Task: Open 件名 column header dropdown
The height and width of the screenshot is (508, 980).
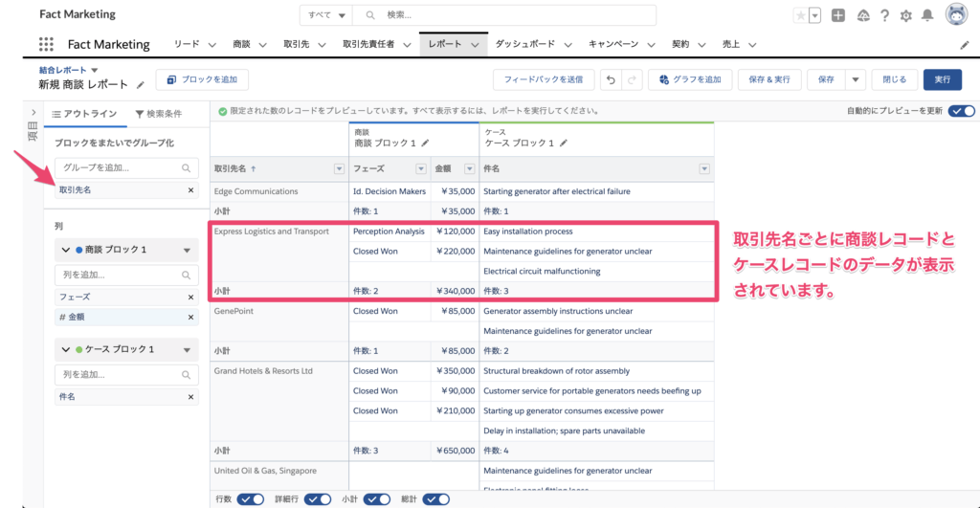Action: pos(704,168)
